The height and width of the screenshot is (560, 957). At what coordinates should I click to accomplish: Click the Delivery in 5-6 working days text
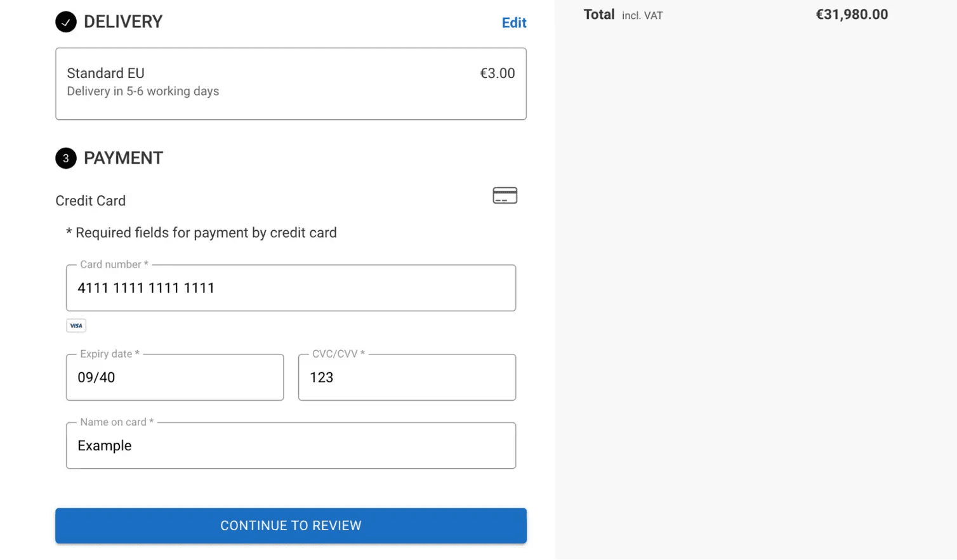143,91
